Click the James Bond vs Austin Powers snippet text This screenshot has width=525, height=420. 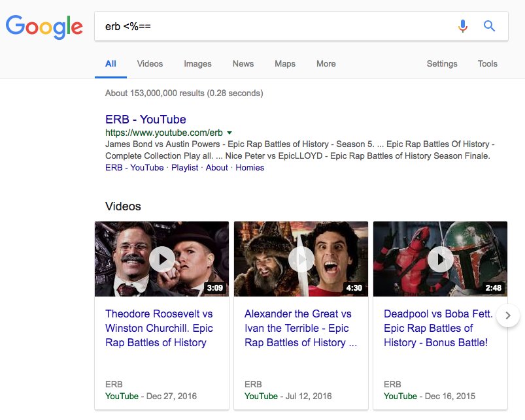tap(300, 150)
